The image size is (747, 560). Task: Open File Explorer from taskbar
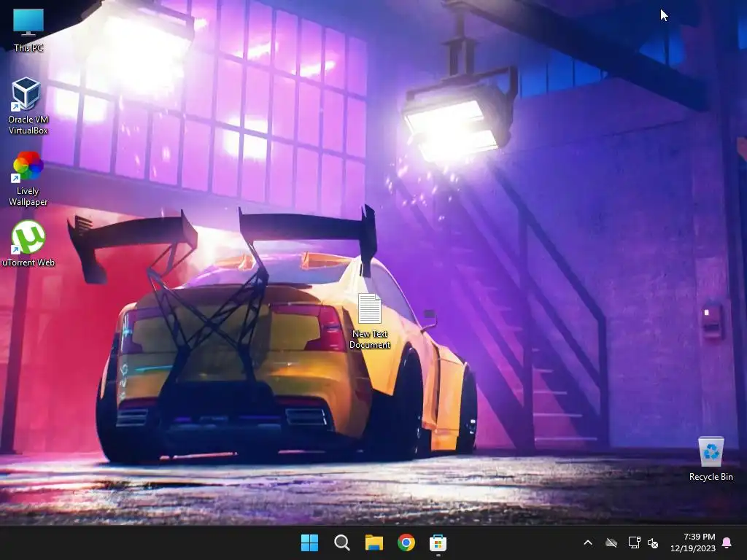(374, 542)
